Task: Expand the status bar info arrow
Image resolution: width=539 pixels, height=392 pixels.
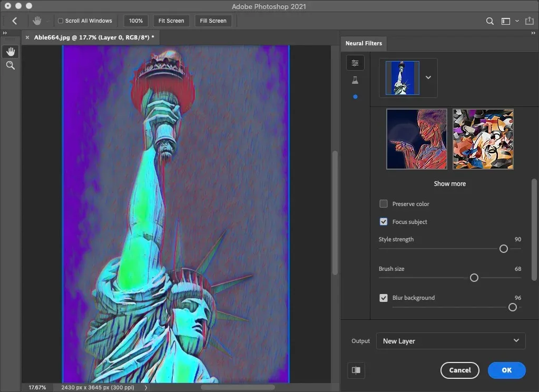Action: click(146, 388)
